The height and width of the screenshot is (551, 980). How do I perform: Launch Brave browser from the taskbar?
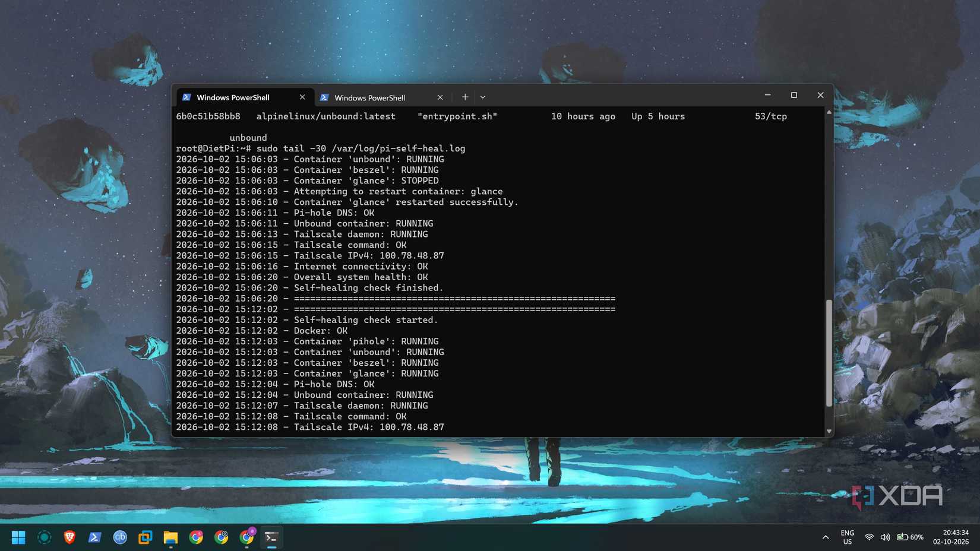[69, 537]
